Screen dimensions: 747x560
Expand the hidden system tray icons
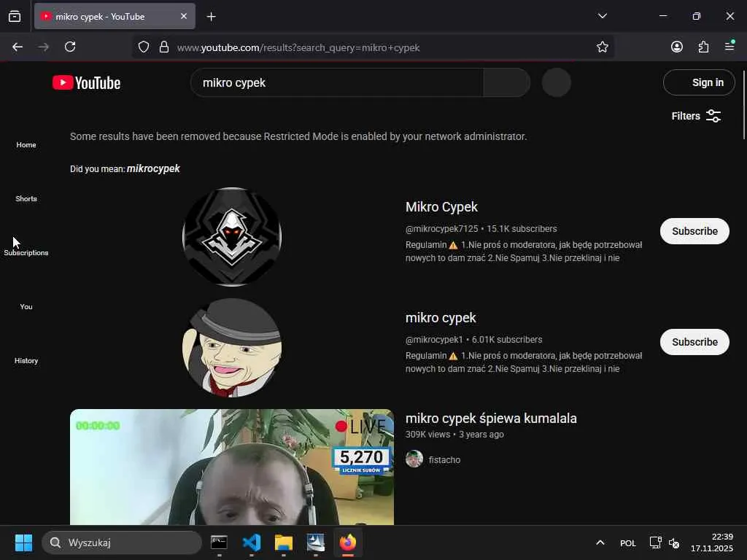600,542
